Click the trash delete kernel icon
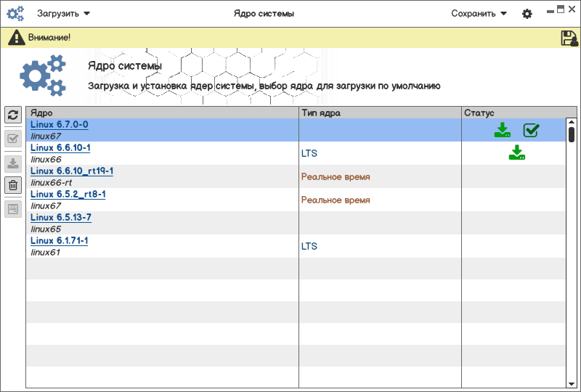 pyautogui.click(x=12, y=185)
